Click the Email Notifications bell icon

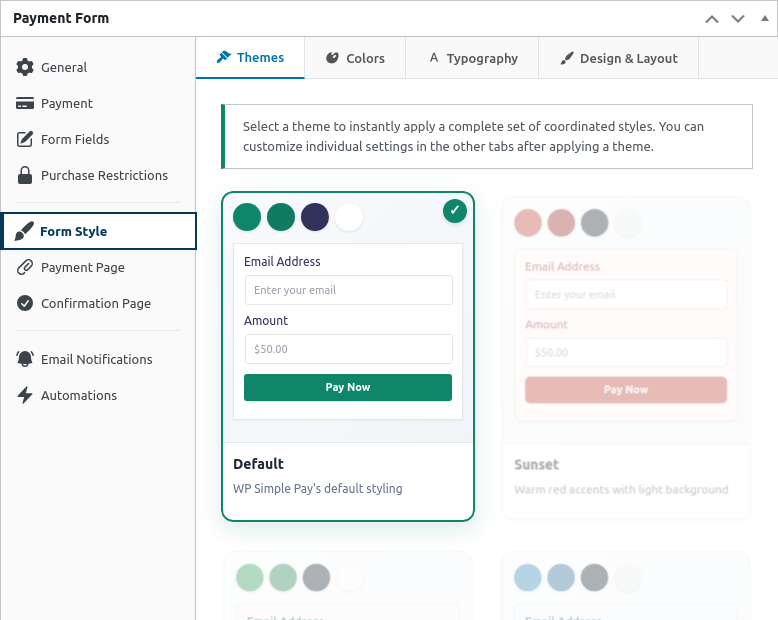tap(25, 359)
